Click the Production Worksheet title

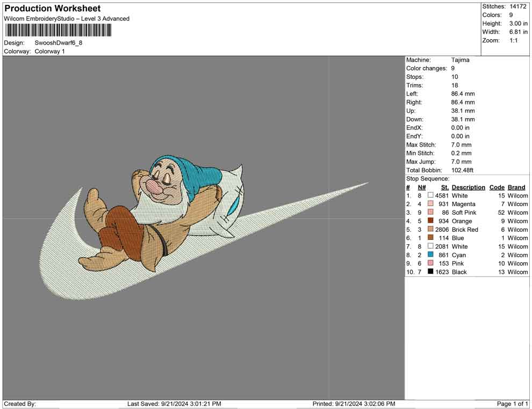point(53,9)
